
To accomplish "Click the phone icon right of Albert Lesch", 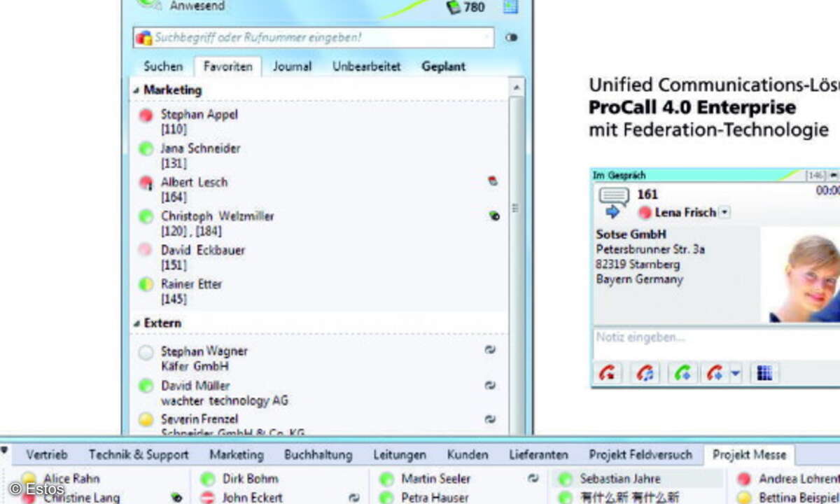I will (493, 181).
